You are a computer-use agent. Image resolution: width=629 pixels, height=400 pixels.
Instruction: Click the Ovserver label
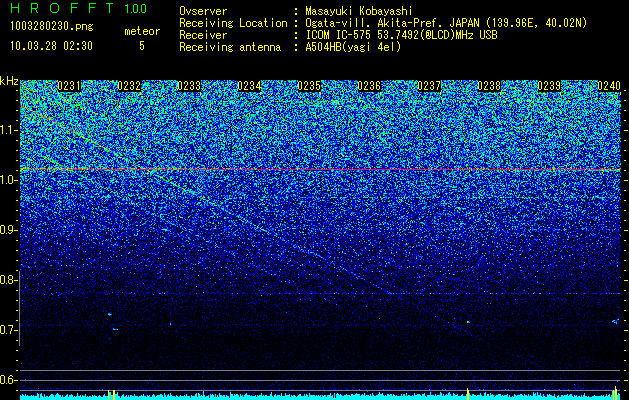(203, 11)
